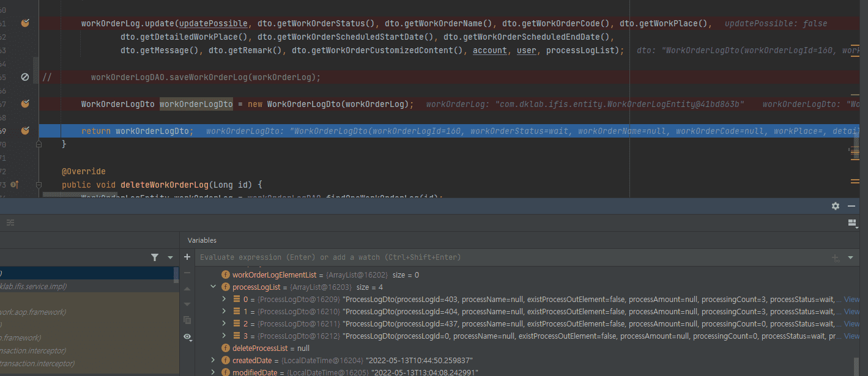Expand the modifiedDate variable
This screenshot has width=868, height=376.
(213, 372)
